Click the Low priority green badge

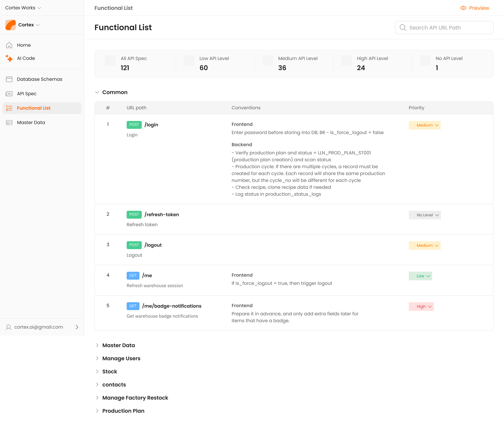point(420,276)
